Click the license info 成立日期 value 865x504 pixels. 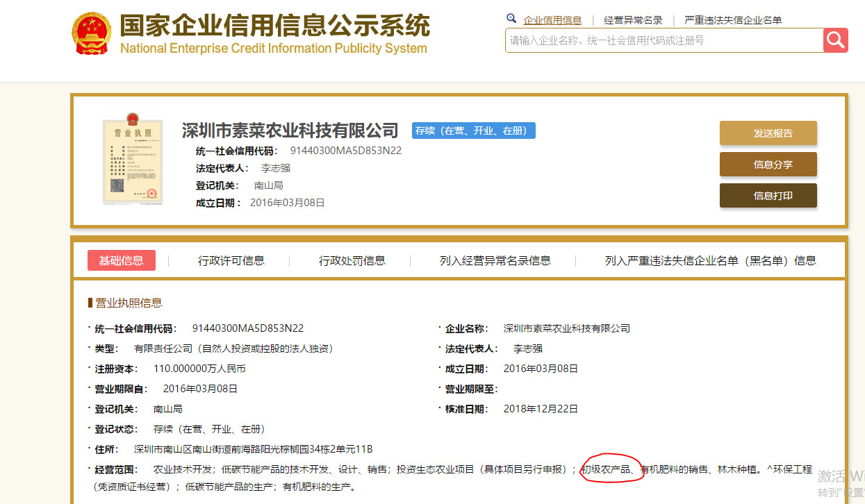(541, 369)
